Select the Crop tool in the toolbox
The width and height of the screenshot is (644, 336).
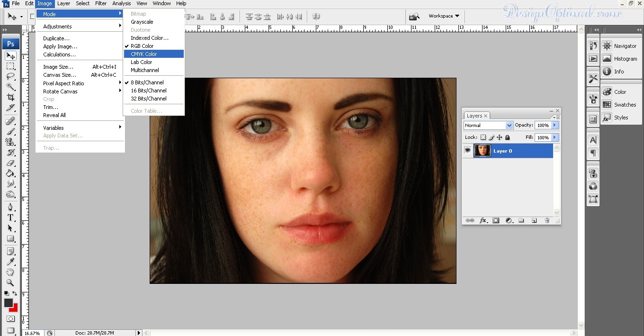(x=11, y=97)
